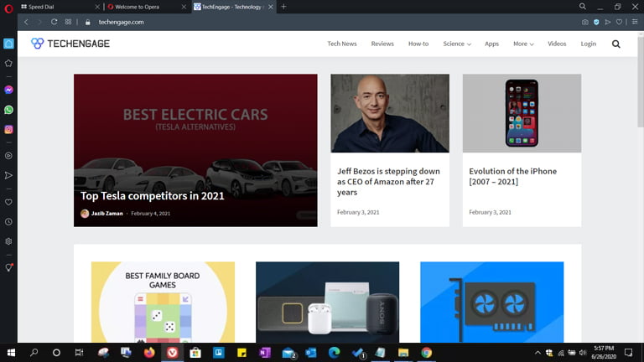Send page to My Flow from address bar
644x362 pixels.
(608, 22)
